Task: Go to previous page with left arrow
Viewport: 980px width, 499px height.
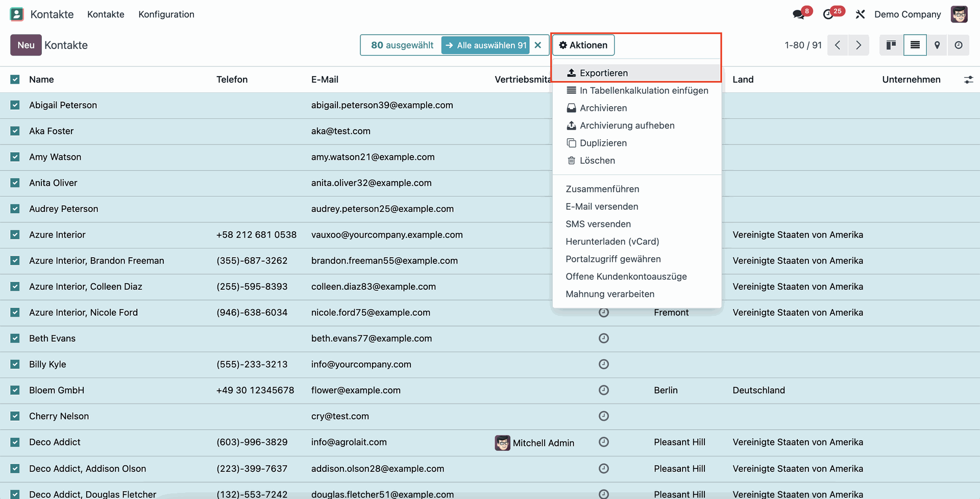Action: click(x=837, y=45)
